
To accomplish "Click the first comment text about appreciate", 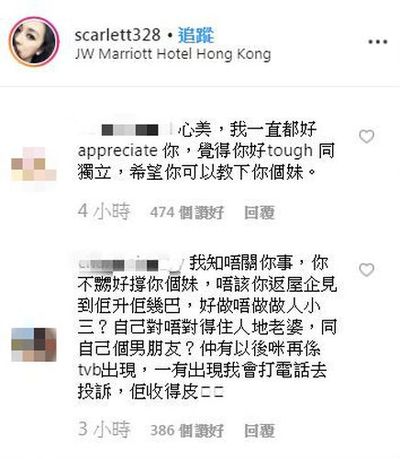I will pos(206,151).
